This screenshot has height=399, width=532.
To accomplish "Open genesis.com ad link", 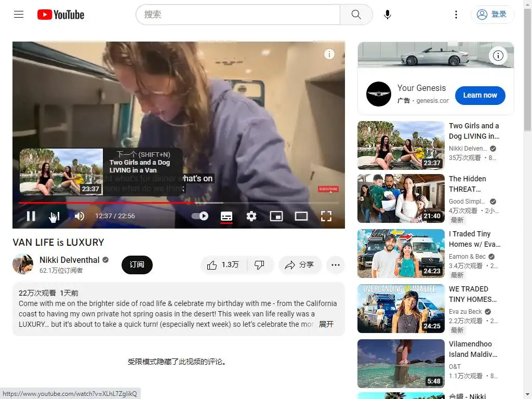I will click(432, 100).
